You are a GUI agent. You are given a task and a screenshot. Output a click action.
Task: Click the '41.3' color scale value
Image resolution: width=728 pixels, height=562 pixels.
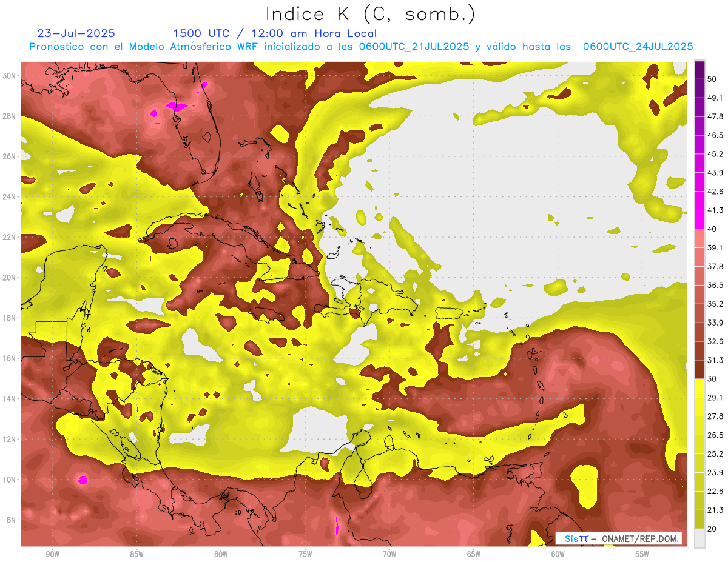(x=715, y=210)
